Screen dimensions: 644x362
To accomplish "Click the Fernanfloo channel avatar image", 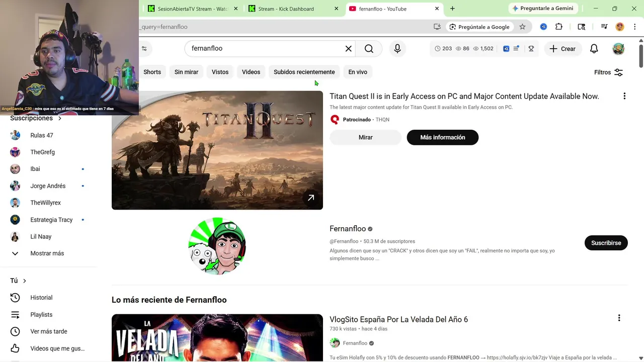I will click(217, 246).
